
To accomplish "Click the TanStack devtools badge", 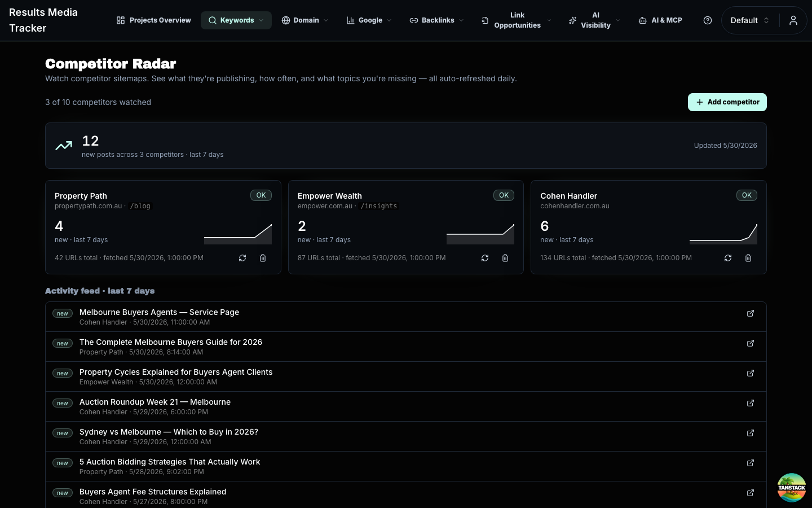I will (x=792, y=488).
